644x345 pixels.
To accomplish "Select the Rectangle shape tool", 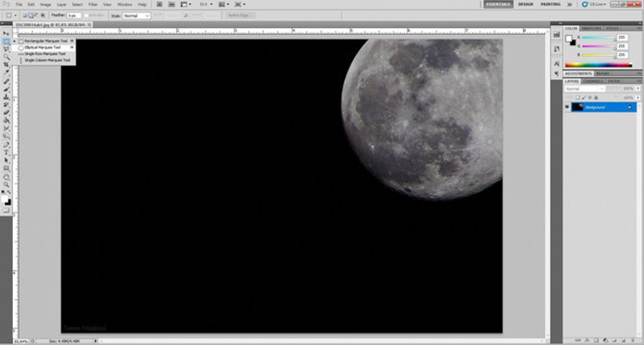I will [6, 168].
